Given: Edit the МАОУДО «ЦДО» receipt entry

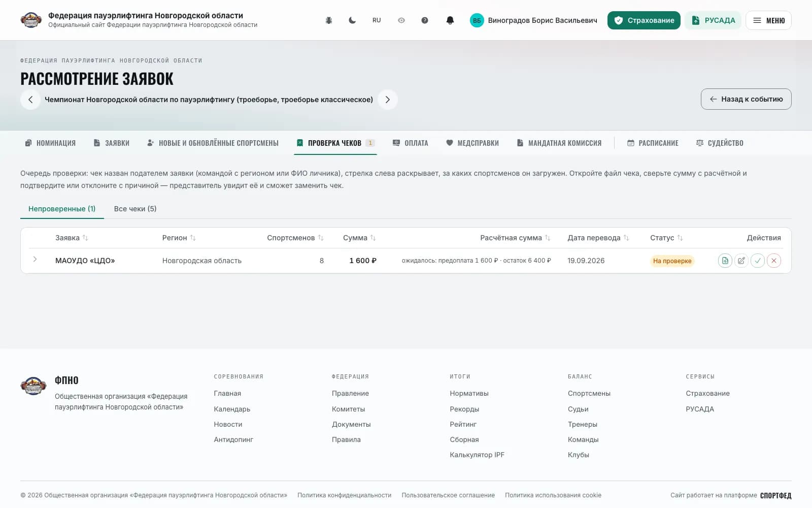Looking at the screenshot, I should 741,261.
